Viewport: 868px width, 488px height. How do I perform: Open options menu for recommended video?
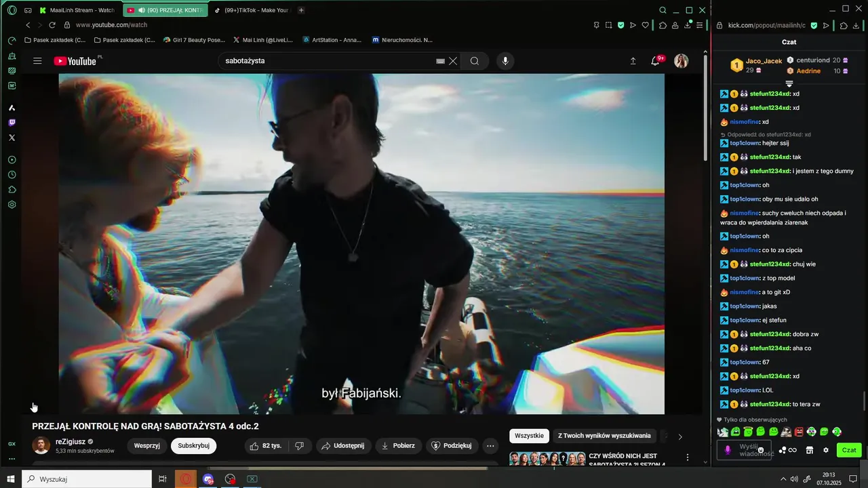pos(688,458)
